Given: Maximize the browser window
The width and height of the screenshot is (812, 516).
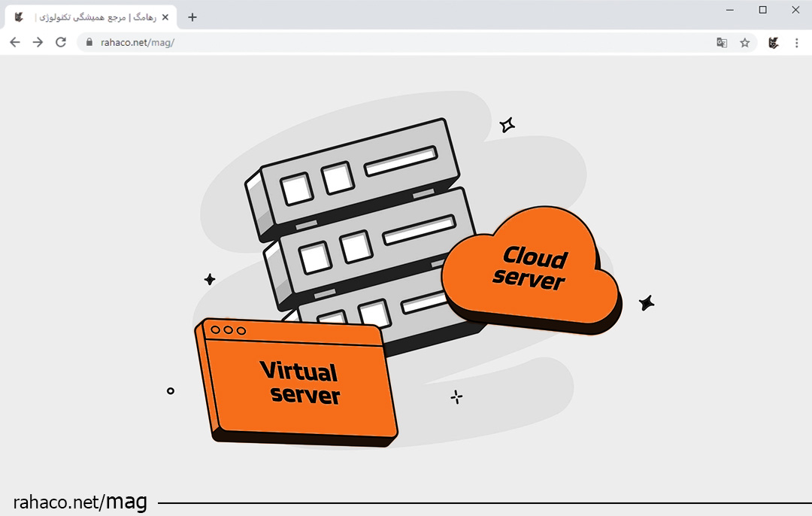Looking at the screenshot, I should point(762,10).
